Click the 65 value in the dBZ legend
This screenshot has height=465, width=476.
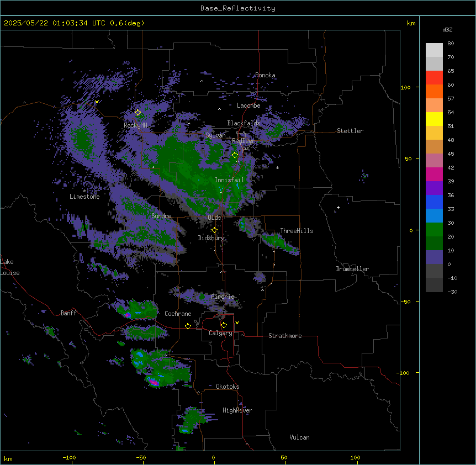[x=451, y=71]
